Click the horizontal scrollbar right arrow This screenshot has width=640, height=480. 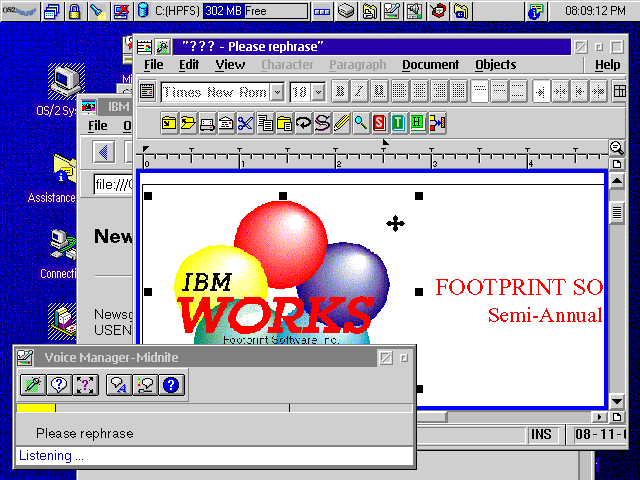click(x=599, y=417)
